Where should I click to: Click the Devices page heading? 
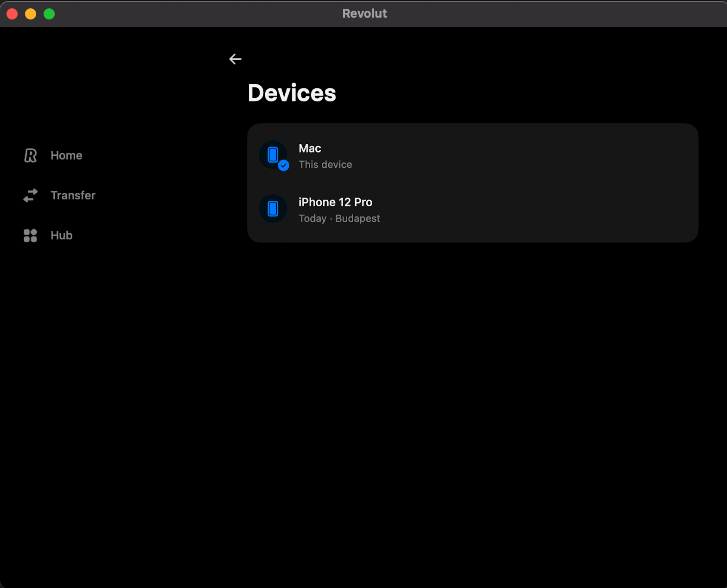pyautogui.click(x=292, y=93)
